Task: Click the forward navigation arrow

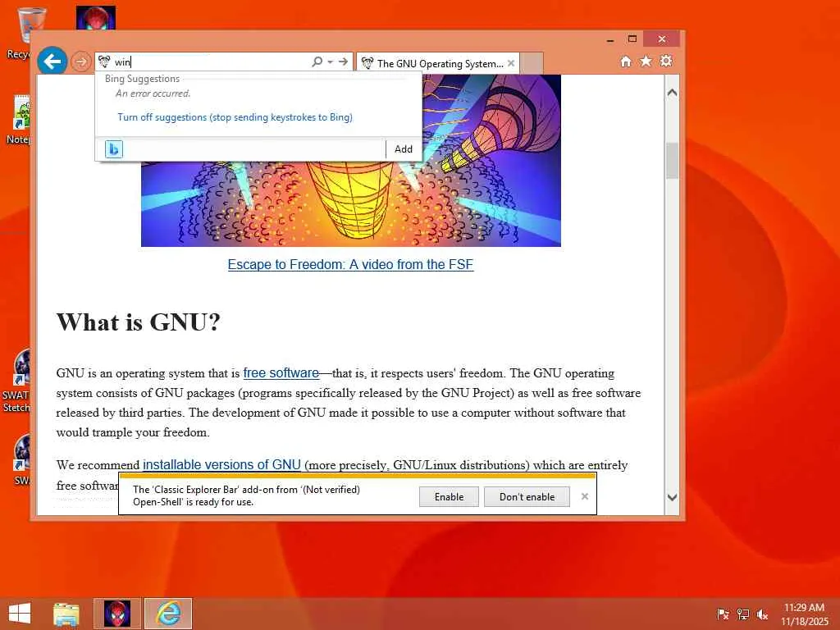Action: (81, 62)
